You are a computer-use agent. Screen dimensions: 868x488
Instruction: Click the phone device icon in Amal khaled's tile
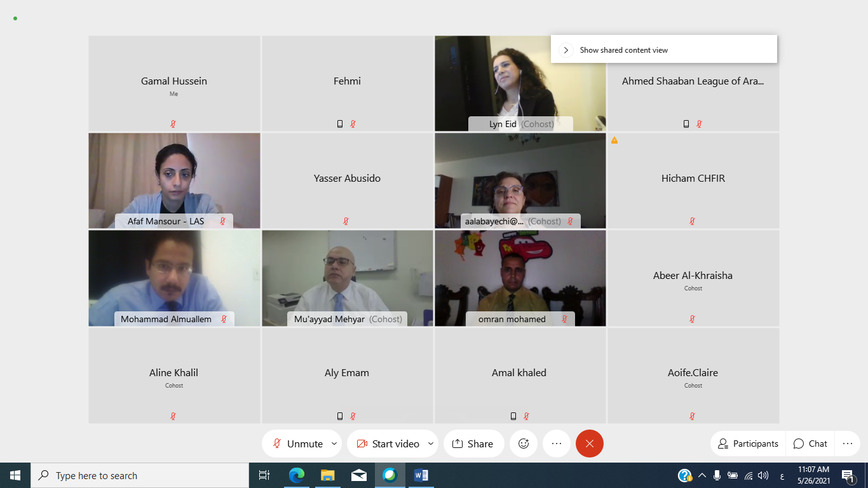coord(513,416)
